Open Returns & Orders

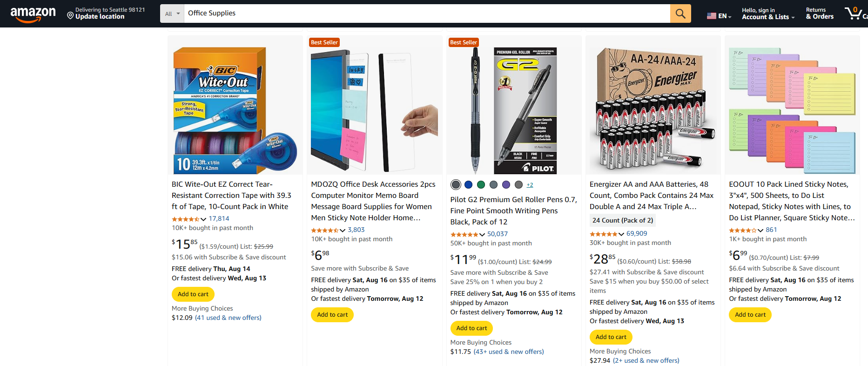pos(820,13)
